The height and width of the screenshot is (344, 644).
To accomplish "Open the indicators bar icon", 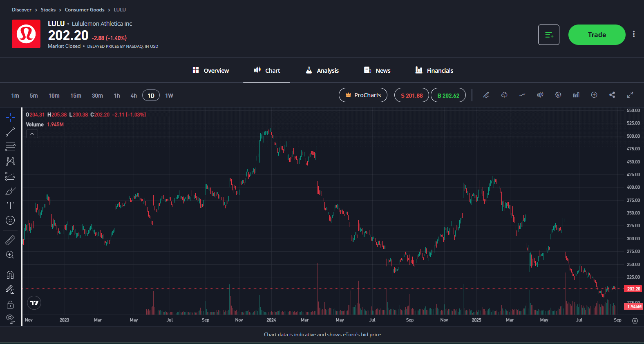I will coord(576,95).
